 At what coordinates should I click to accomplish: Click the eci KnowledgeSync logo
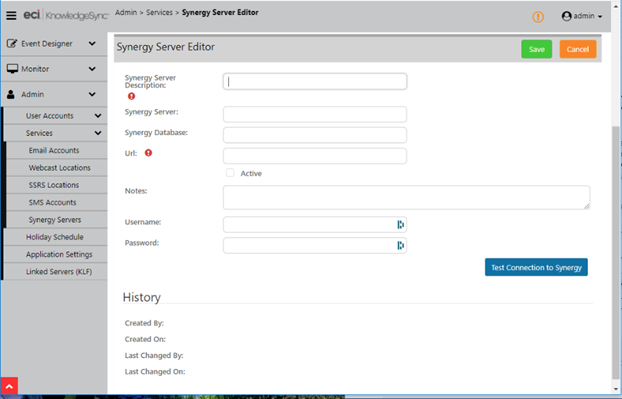coord(65,15)
